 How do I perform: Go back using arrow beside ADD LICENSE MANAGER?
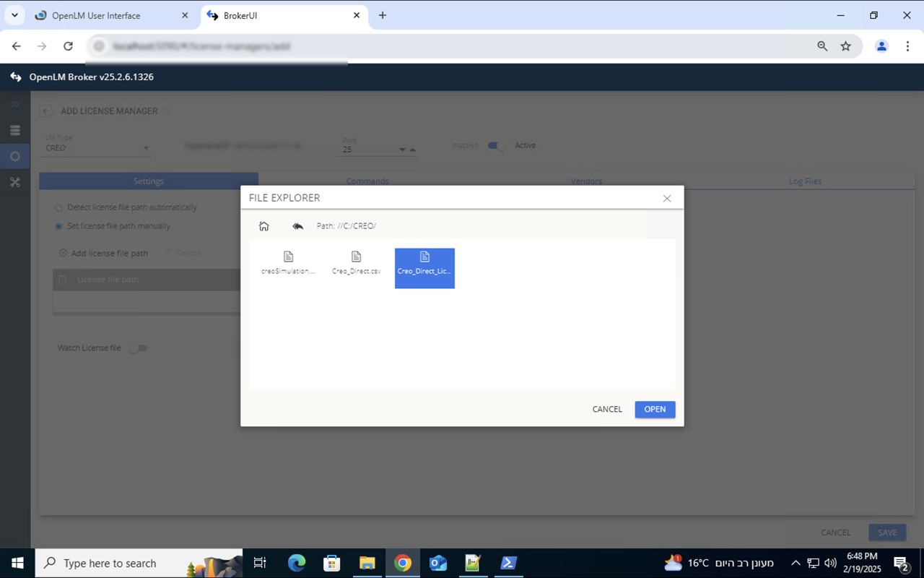tap(45, 111)
